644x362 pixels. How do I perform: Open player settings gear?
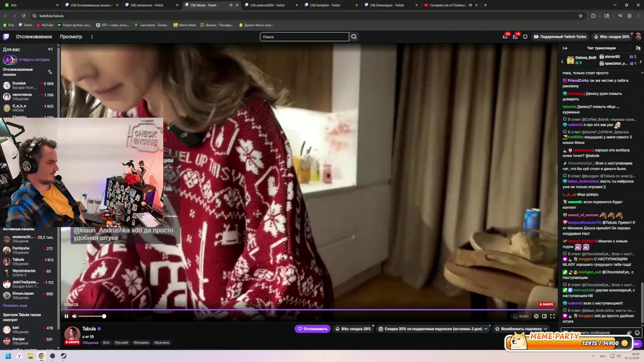click(536, 316)
